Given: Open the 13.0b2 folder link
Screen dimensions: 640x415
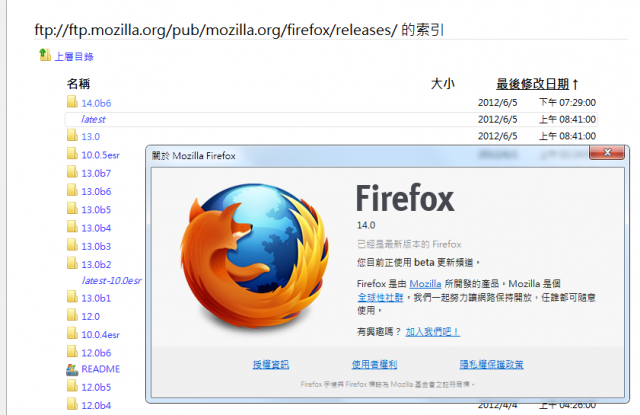Looking at the screenshot, I should pos(96,264).
